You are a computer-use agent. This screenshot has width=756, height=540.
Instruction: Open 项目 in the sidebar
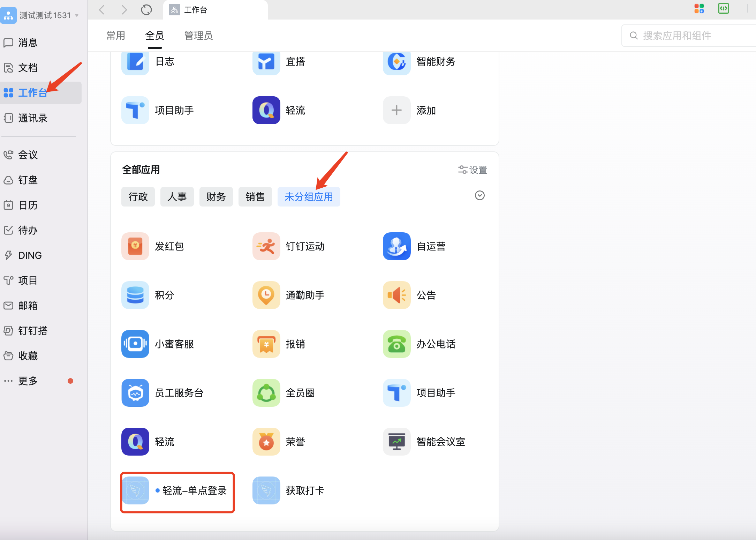[x=41, y=280]
